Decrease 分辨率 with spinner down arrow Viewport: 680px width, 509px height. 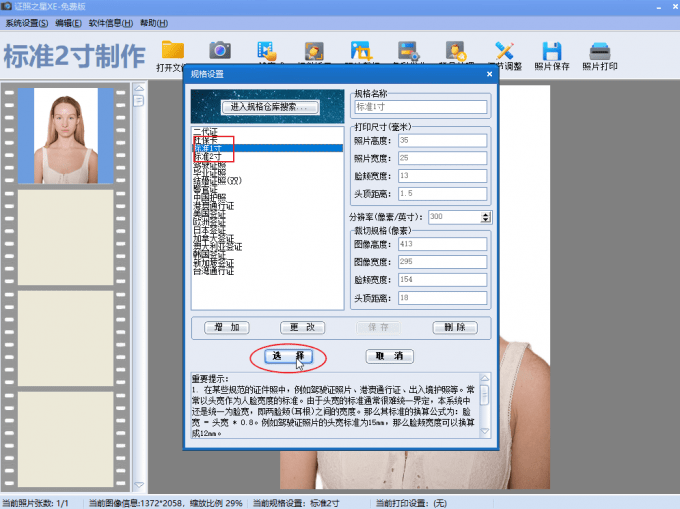(486, 220)
